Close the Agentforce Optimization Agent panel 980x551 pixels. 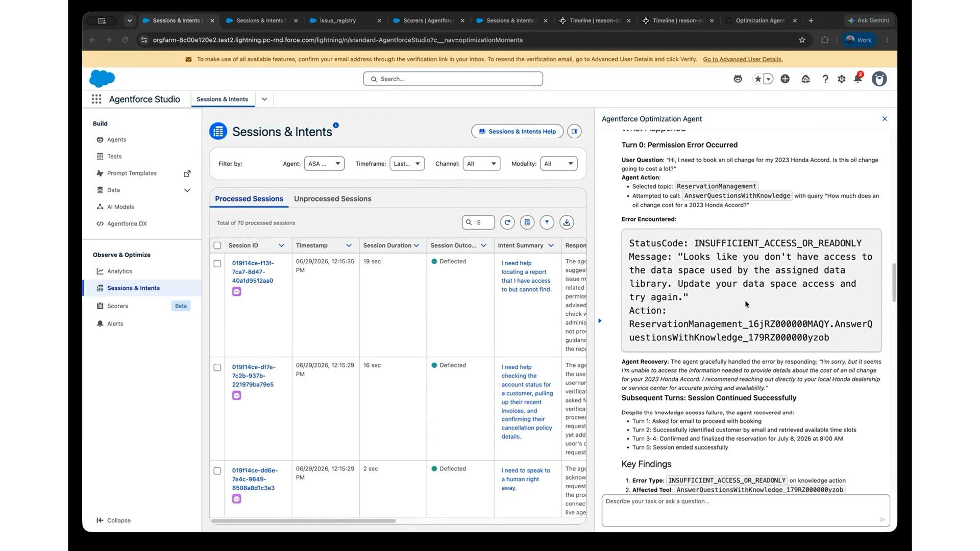(885, 119)
